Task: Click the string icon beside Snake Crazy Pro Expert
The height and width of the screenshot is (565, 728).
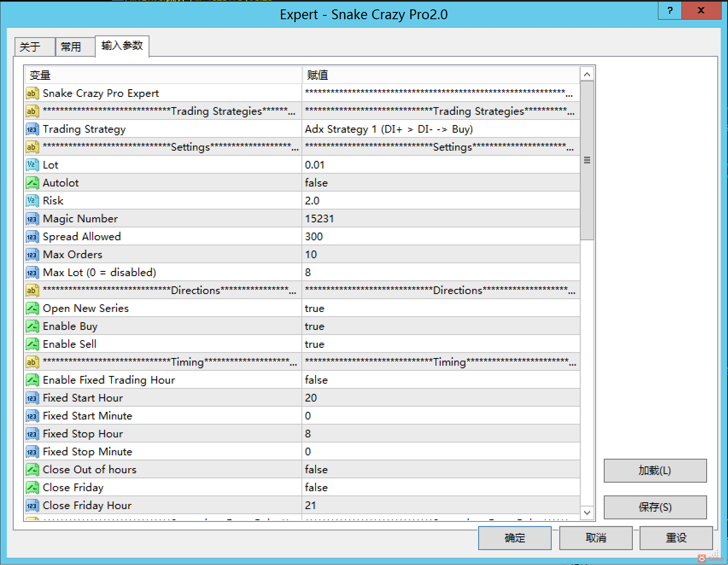Action: (32, 93)
